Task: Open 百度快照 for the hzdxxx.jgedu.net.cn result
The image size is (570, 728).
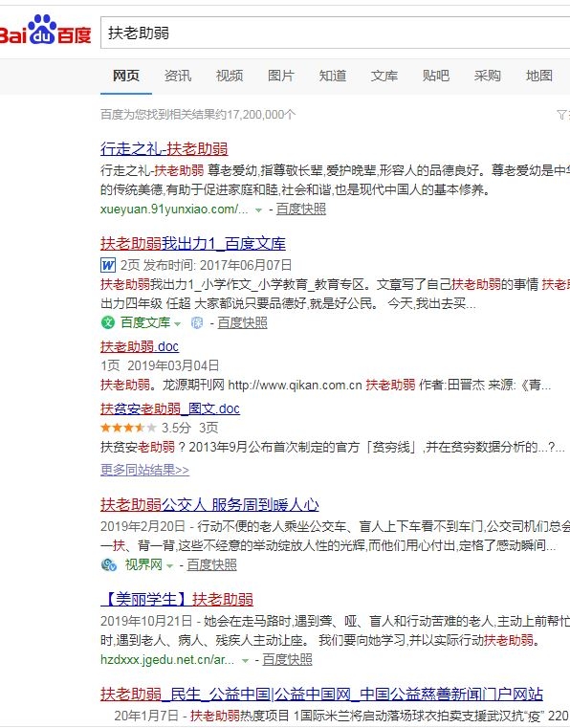Action: tap(287, 660)
